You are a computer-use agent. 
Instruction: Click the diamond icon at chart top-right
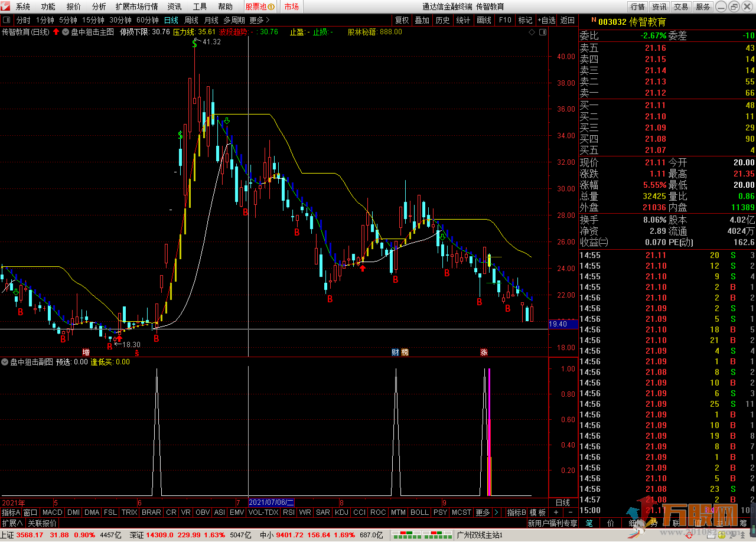point(532,32)
